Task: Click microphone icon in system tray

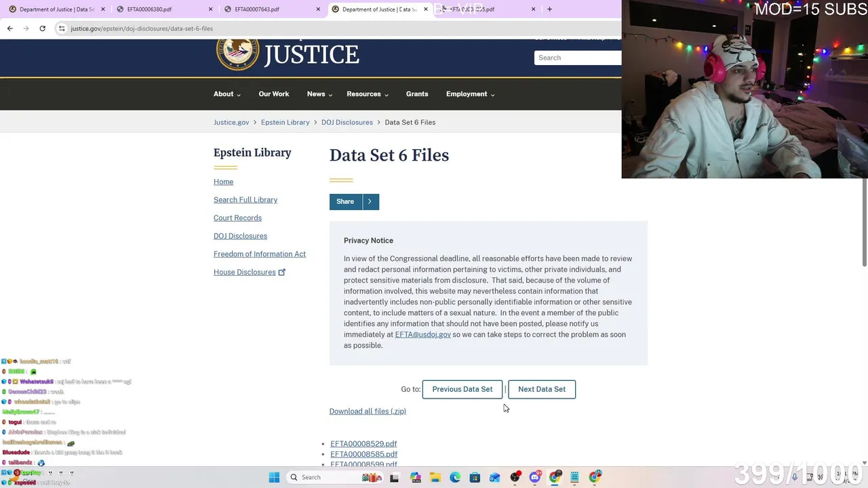Action: point(795,477)
